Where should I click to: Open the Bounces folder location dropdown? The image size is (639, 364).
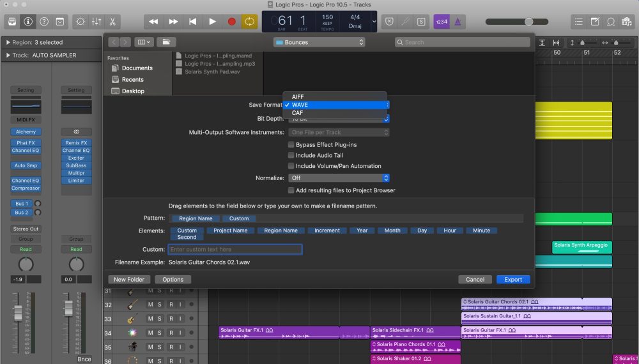click(x=319, y=42)
